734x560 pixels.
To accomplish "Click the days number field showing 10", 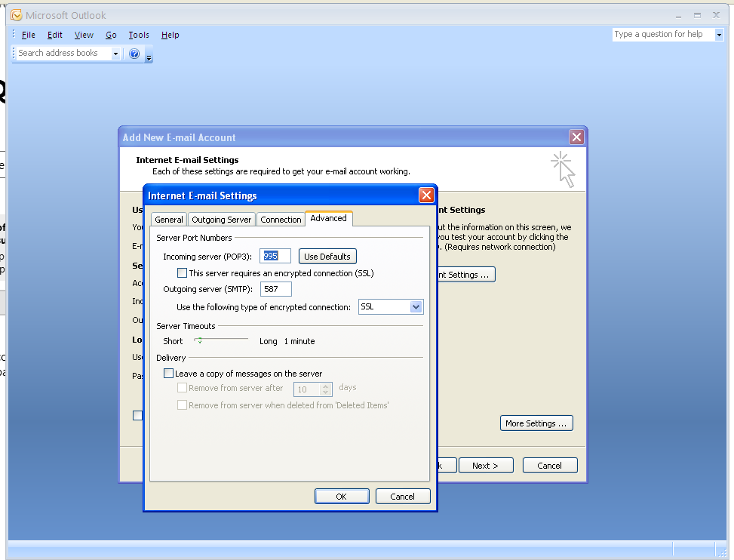I will tap(307, 389).
